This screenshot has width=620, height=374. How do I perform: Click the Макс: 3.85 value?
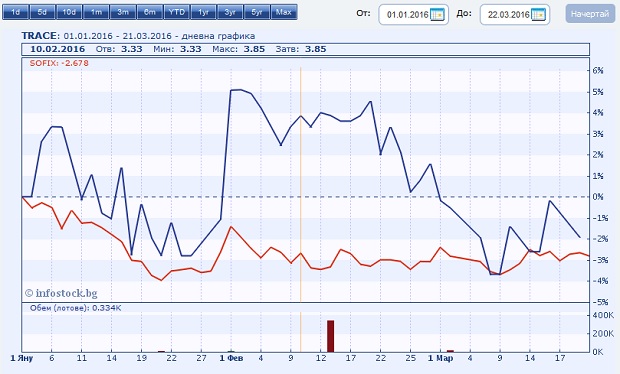238,49
